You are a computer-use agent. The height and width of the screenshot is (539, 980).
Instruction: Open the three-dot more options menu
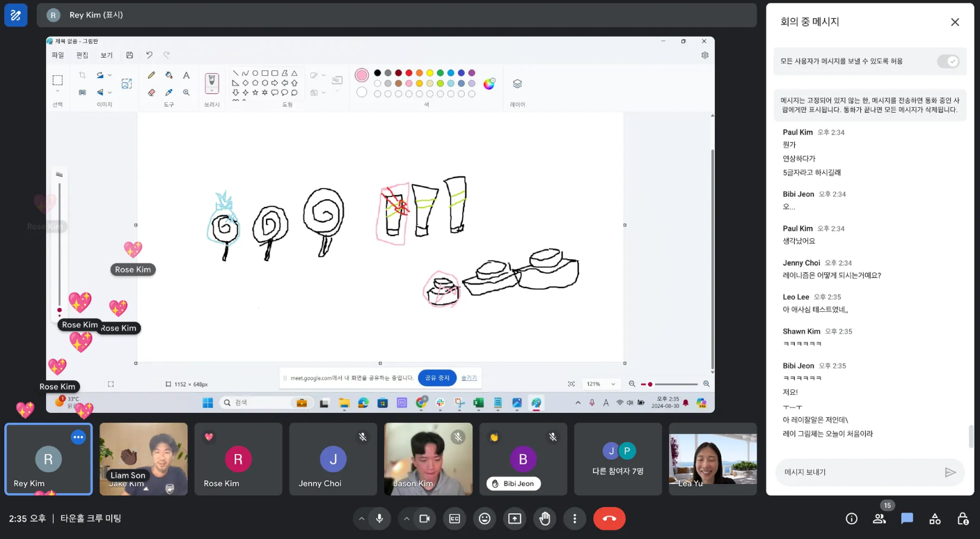(574, 518)
